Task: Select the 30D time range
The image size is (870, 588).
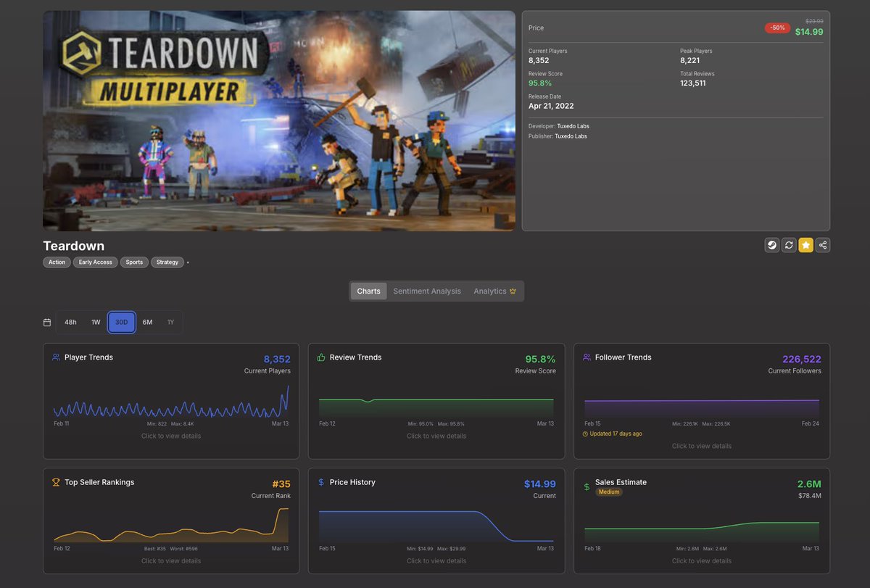Action: pos(122,323)
